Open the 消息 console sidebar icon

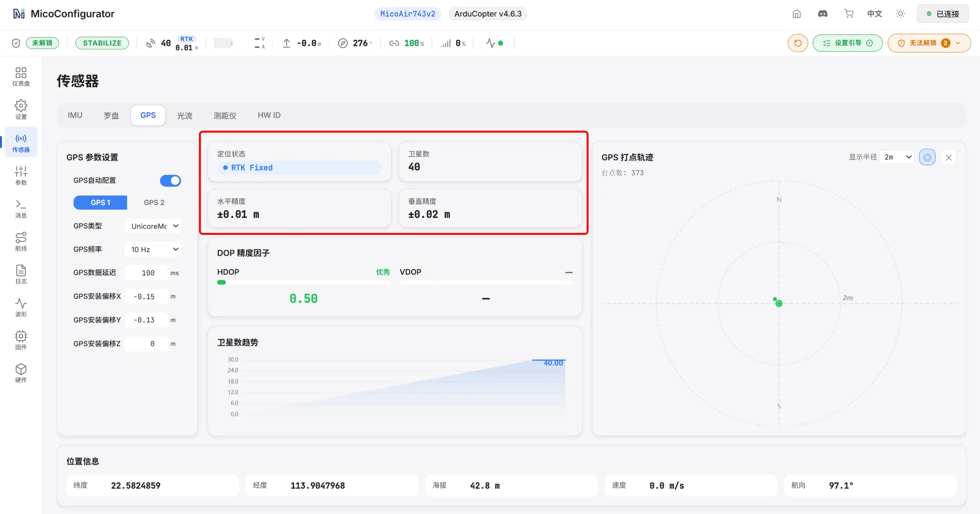tap(21, 208)
